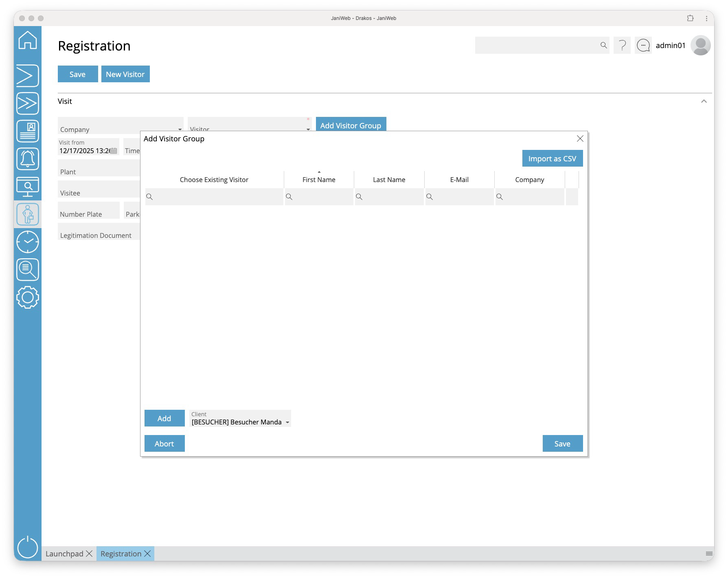This screenshot has width=728, height=578.
Task: Click the Import as CSV button
Action: [x=552, y=158]
